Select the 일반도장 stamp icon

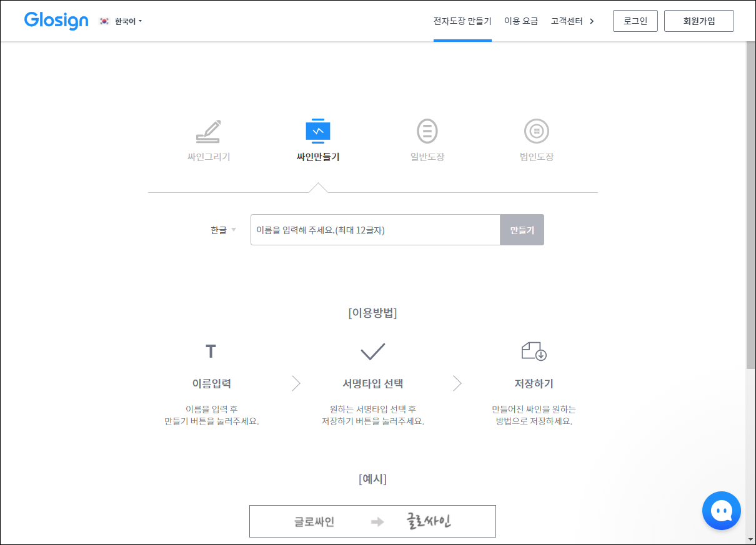(x=427, y=131)
